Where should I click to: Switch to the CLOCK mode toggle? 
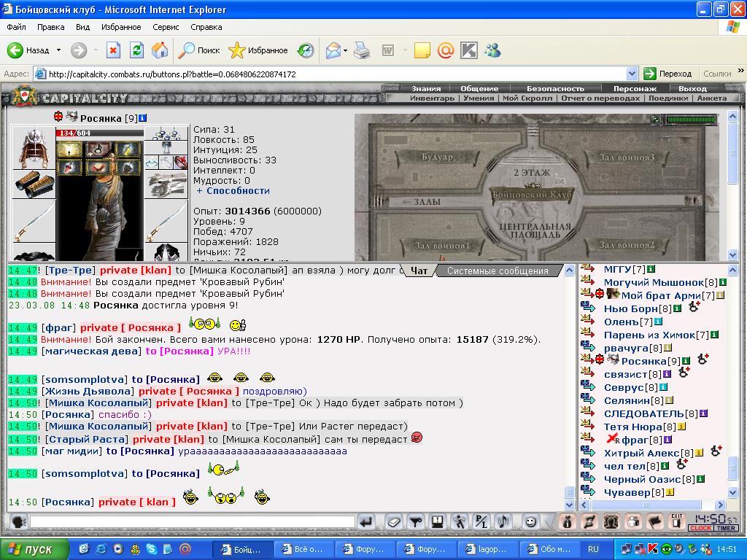click(x=700, y=528)
